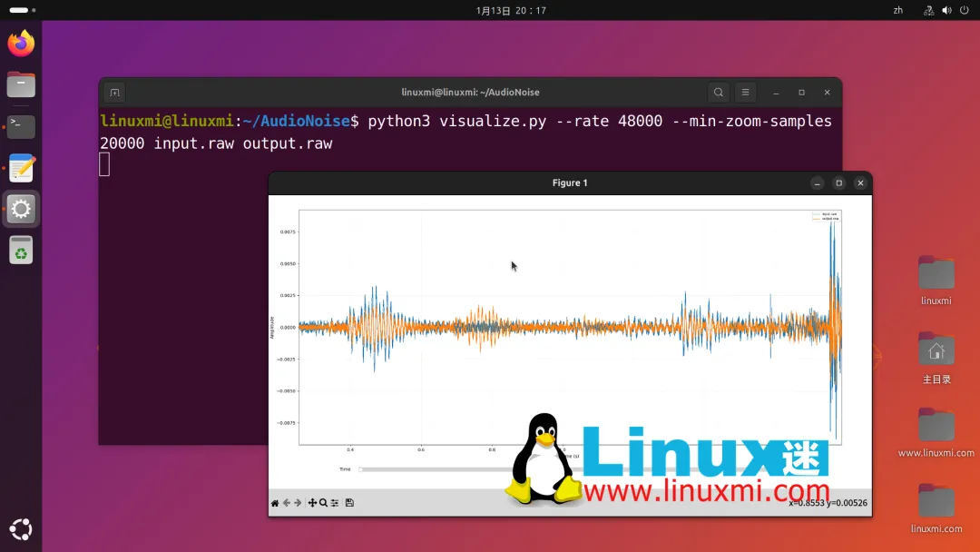This screenshot has height=552, width=980.
Task: Open new tab in terminal window
Action: (x=114, y=93)
